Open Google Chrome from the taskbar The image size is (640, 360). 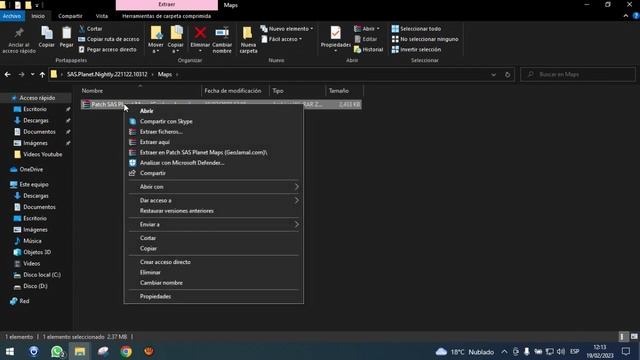point(126,351)
